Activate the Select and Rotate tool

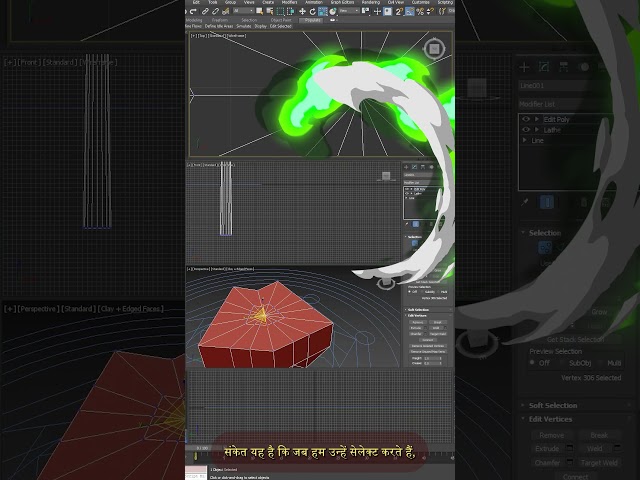tap(313, 11)
